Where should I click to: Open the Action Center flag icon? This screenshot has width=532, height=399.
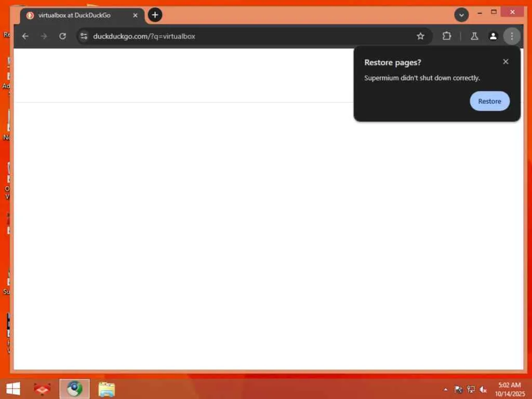click(x=458, y=389)
